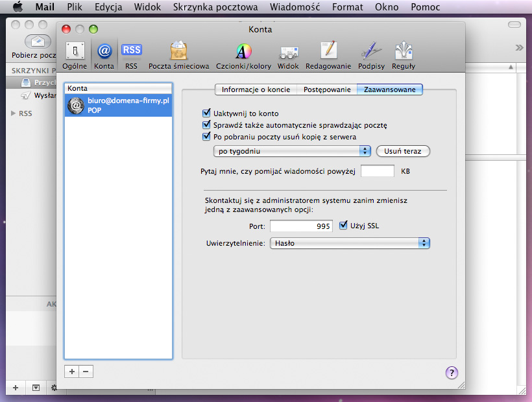Image resolution: width=532 pixels, height=402 pixels.
Task: Add mailbox using plus at Mail window bottom
Action: point(16,388)
